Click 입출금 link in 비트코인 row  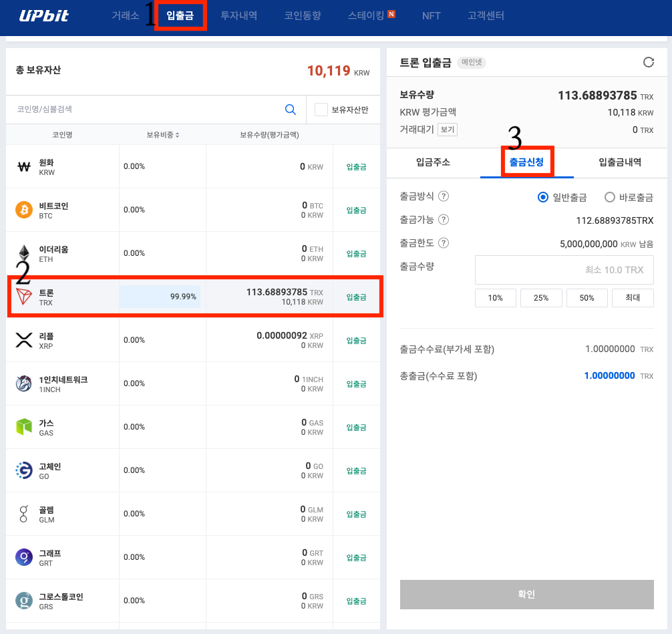[356, 210]
